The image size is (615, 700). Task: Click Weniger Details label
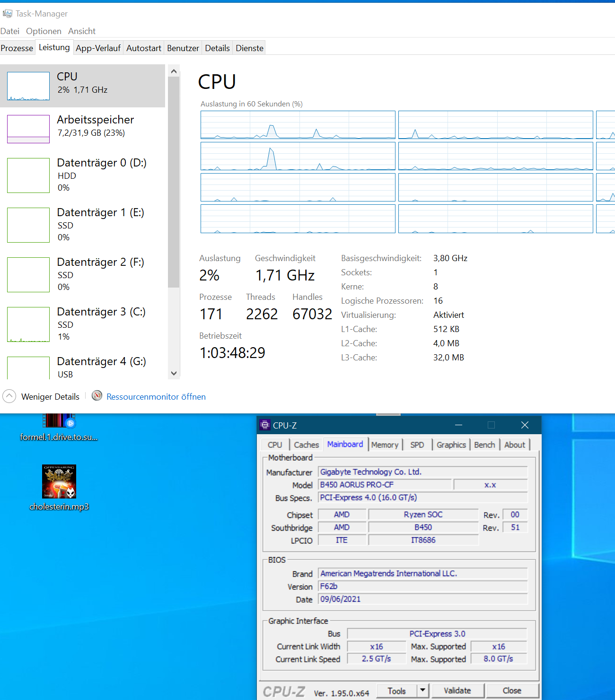pyautogui.click(x=50, y=397)
